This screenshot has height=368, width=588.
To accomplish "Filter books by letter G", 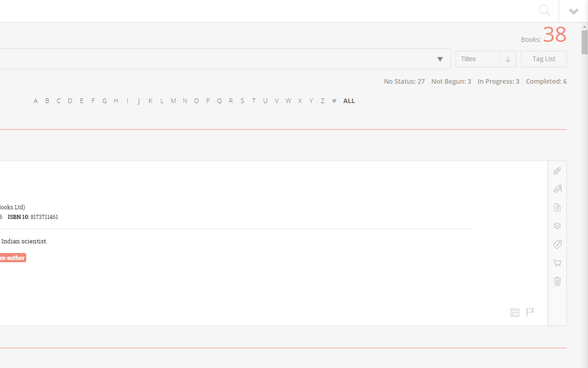I will coord(104,101).
